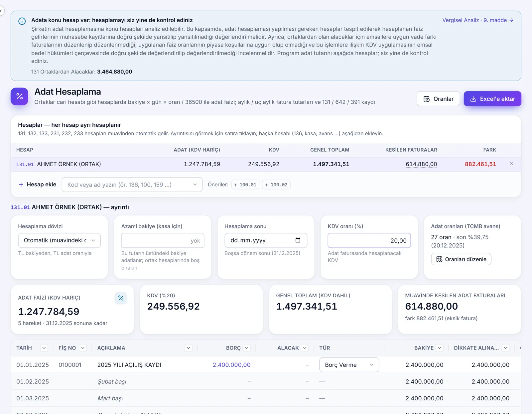Viewport: 532px width, 414px height.
Task: Open the calendar picker in Hesaplama sonu
Action: tap(298, 240)
